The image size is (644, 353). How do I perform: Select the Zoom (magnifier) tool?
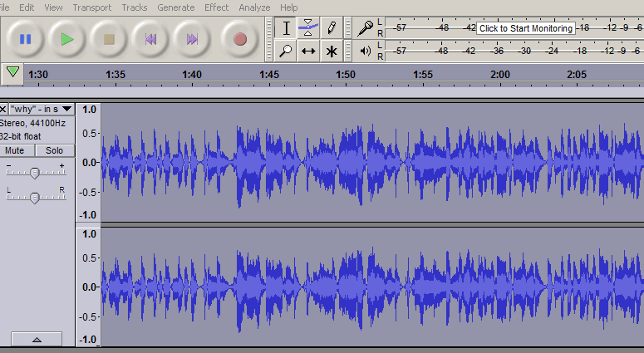click(x=286, y=51)
